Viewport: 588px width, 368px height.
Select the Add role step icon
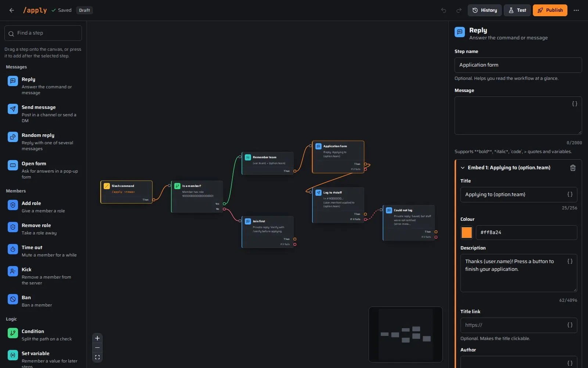click(13, 205)
